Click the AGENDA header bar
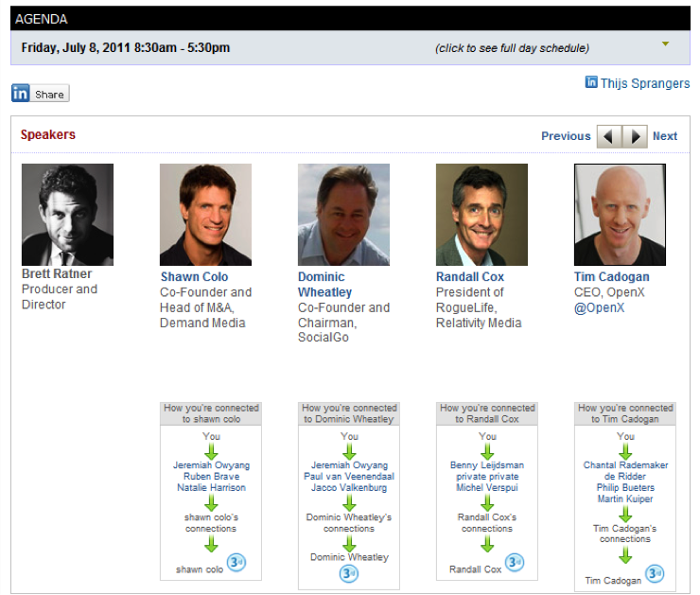The image size is (700, 595). click(350, 18)
